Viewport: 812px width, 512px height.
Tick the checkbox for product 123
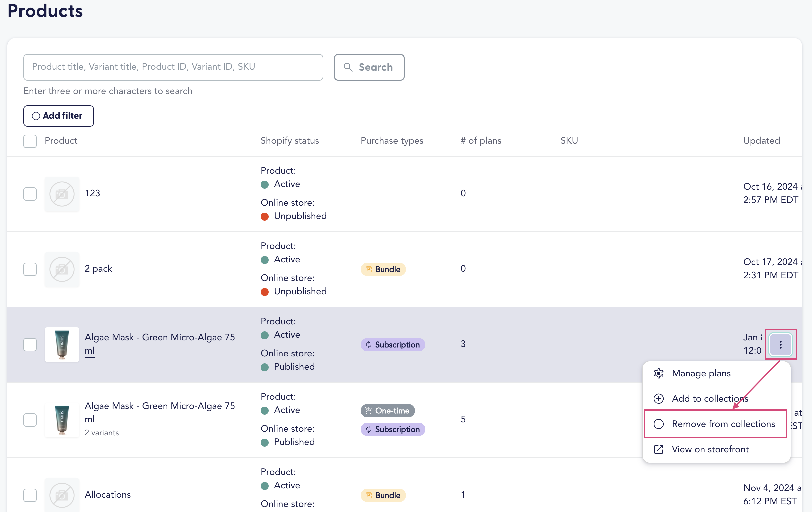(x=30, y=194)
